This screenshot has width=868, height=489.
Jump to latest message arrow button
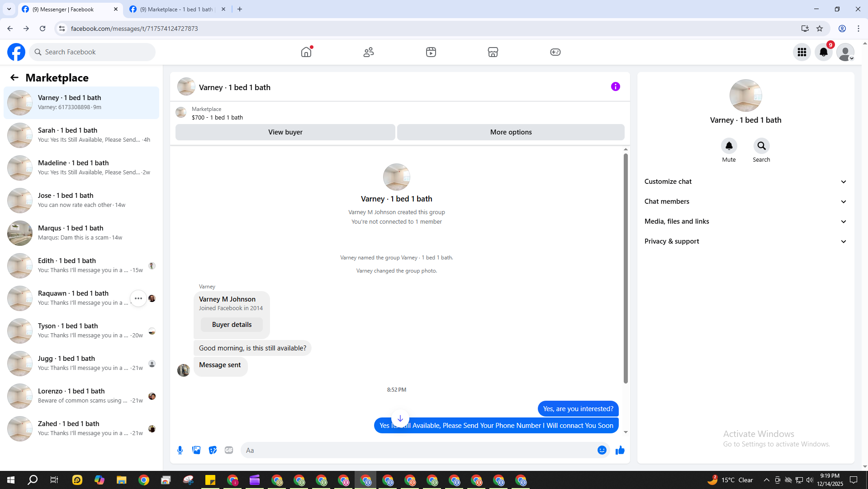400,418
